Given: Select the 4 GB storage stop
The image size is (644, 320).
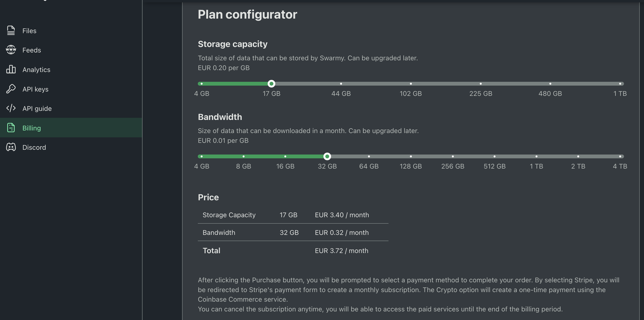Looking at the screenshot, I should (202, 84).
